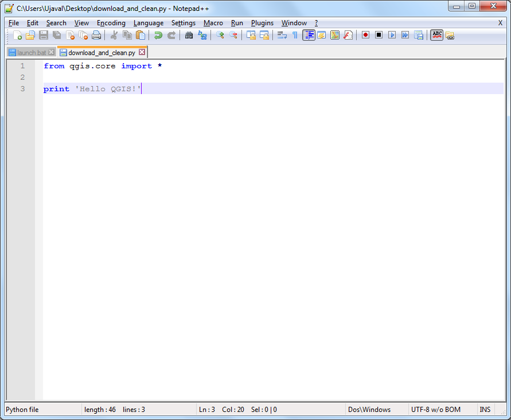This screenshot has height=420, width=511.
Task: Switch to launch.bat tab
Action: click(x=32, y=53)
